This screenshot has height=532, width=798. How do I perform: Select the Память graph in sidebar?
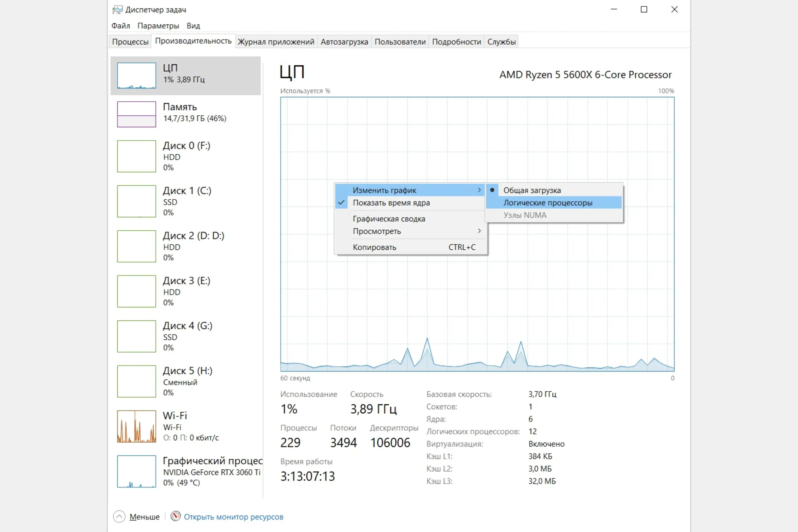[x=137, y=114]
